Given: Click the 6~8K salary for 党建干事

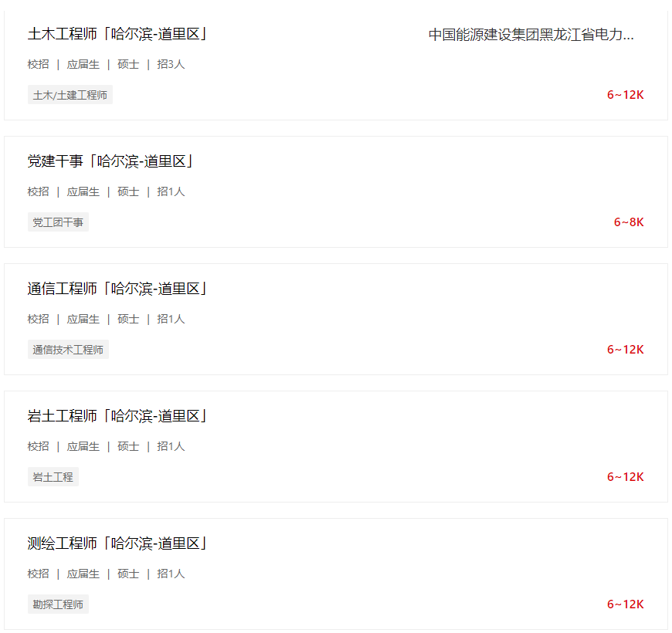Looking at the screenshot, I should pyautogui.click(x=629, y=222).
